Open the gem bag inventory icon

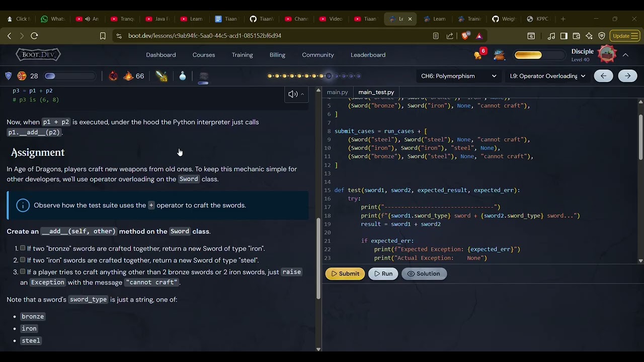click(x=499, y=55)
